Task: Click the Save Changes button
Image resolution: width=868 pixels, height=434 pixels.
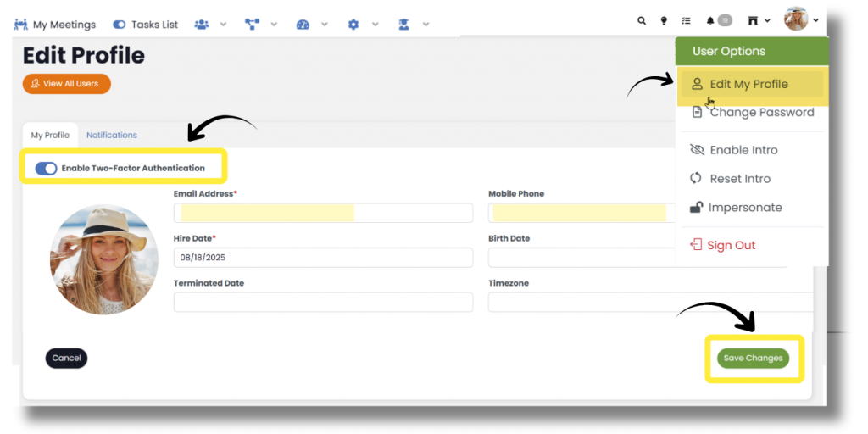Action: coord(753,359)
